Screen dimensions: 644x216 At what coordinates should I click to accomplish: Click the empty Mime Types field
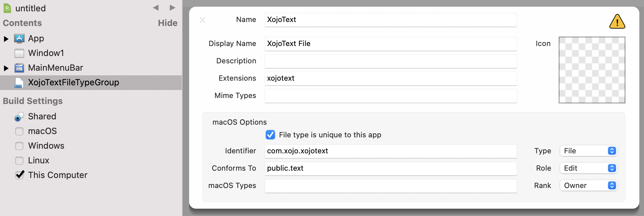391,96
